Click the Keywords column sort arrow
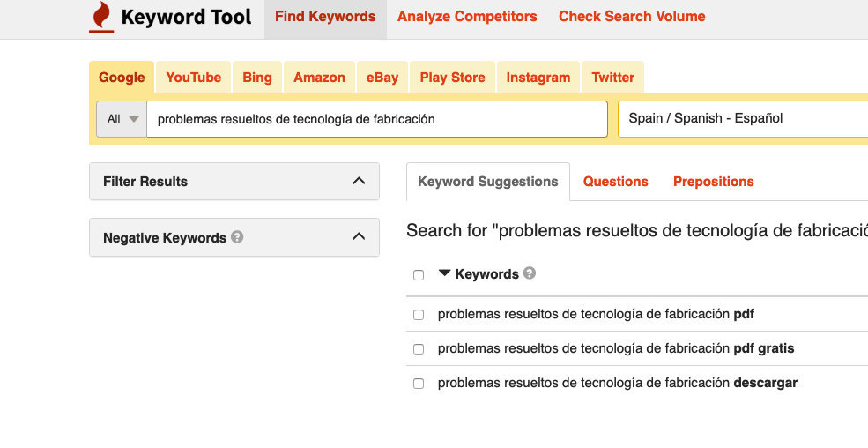The height and width of the screenshot is (448, 868). [x=444, y=273]
